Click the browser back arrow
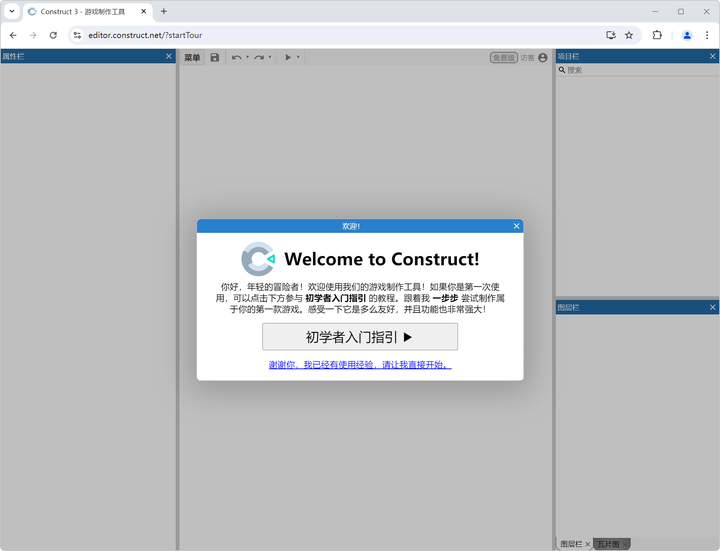This screenshot has width=720, height=551. pos(13,35)
